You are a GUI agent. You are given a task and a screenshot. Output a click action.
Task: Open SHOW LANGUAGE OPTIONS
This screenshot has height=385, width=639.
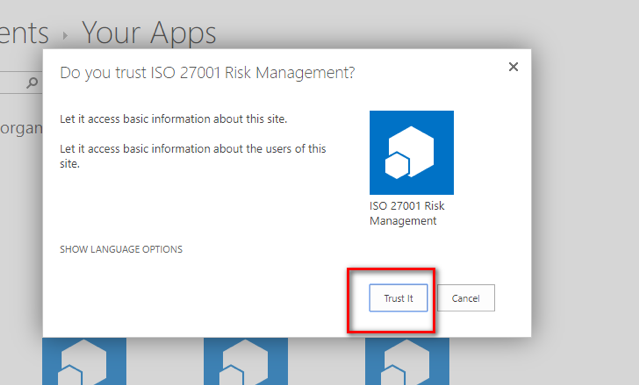point(121,249)
